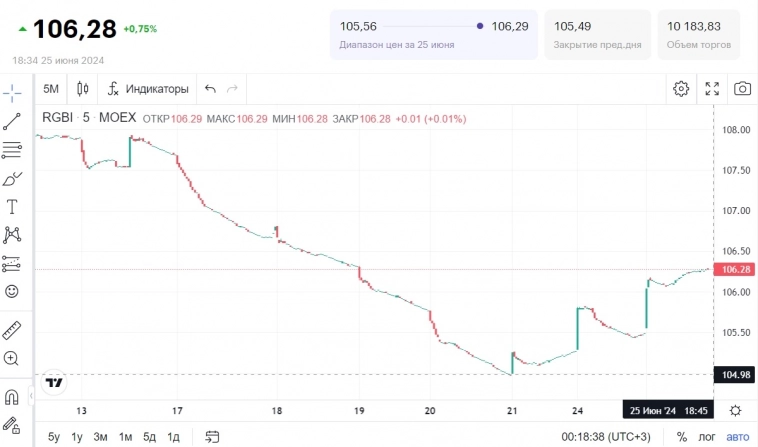758x447 pixels.
Task: Activate the ruler measure tool
Action: tap(12, 330)
